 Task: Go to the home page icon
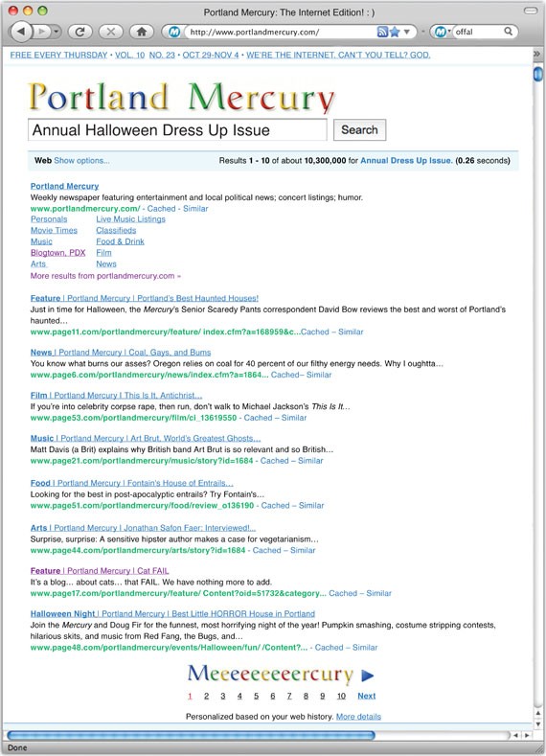pos(142,32)
